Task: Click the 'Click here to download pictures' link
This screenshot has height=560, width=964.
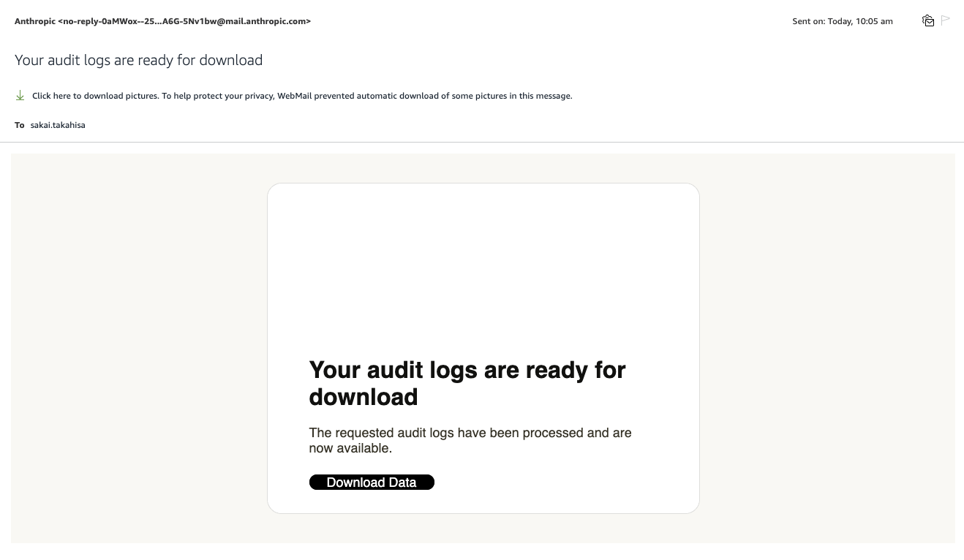Action: click(95, 96)
